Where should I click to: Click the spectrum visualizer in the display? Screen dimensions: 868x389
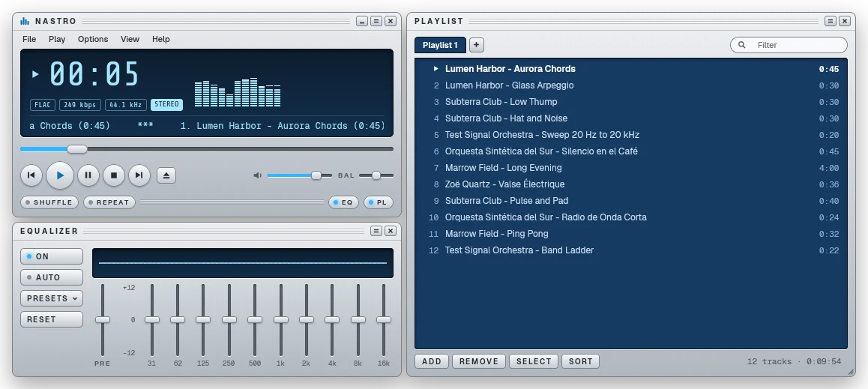point(238,92)
